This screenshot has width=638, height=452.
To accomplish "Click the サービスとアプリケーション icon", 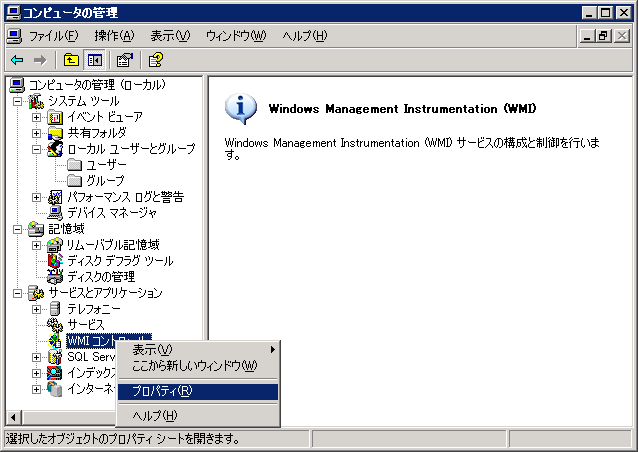I will point(36,293).
